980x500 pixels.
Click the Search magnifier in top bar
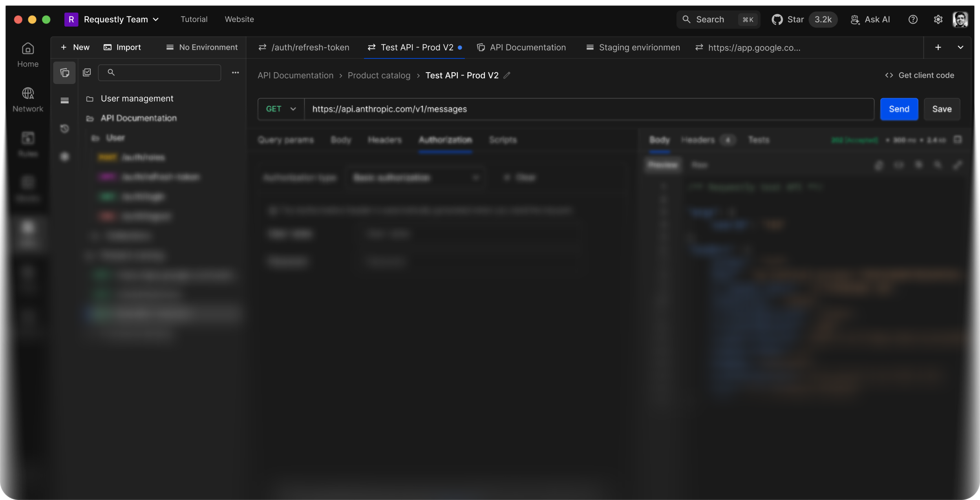686,19
